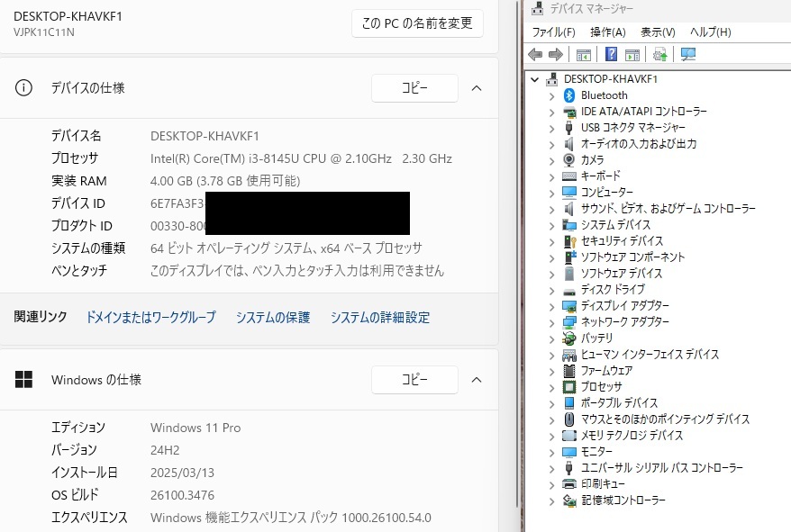Expand the ポータブル デバイス tree node
The image size is (791, 532).
point(551,403)
